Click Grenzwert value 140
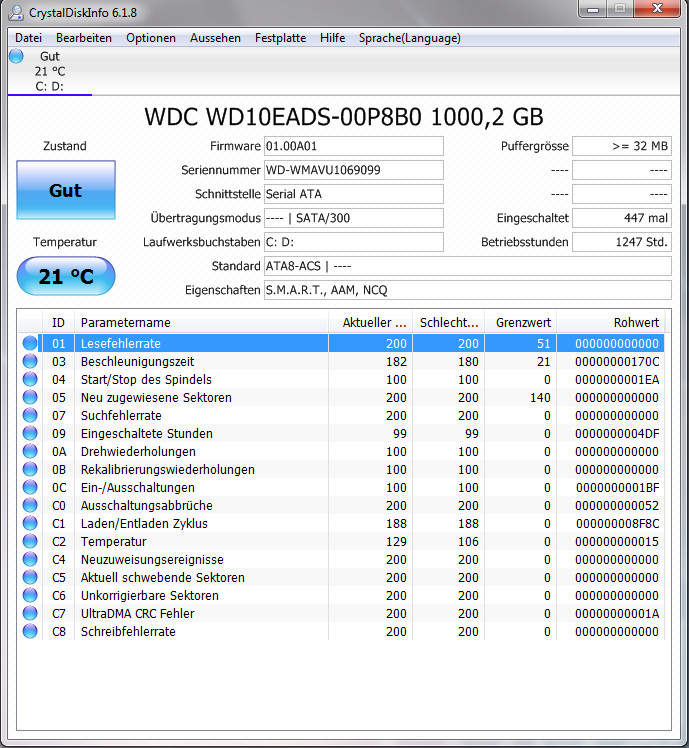 (x=540, y=398)
